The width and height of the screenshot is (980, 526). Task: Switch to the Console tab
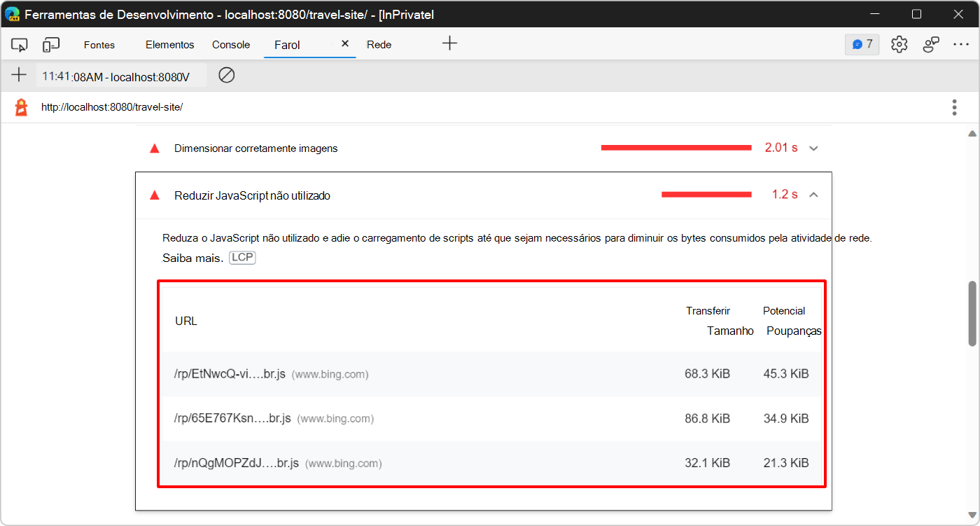[x=230, y=44]
